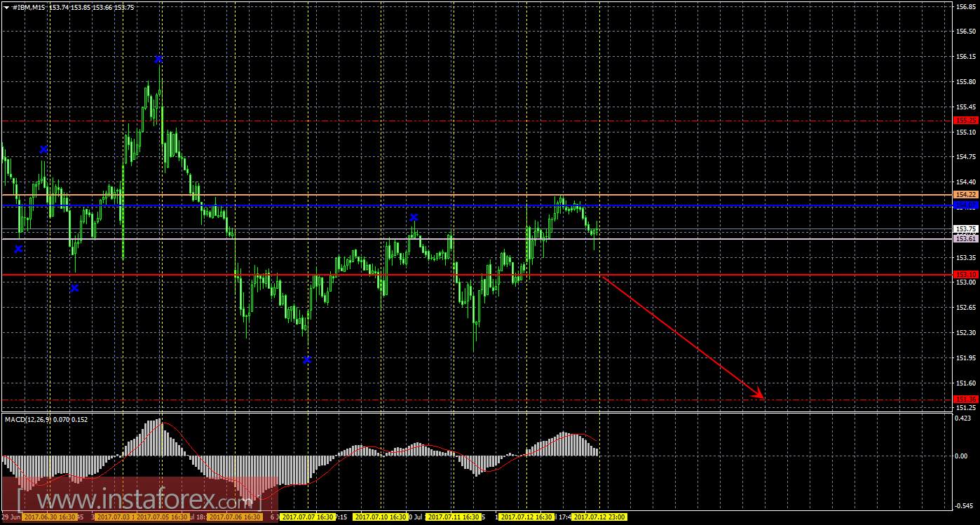980x525 pixels.
Task: Click the 152.65 value on the price scale
Action: (x=966, y=308)
